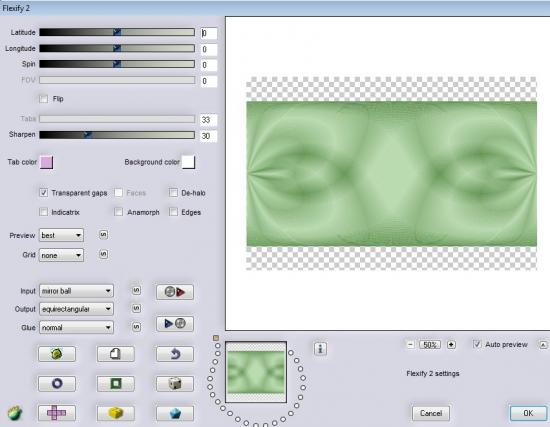Image resolution: width=550 pixels, height=427 pixels.
Task: Open the Tab color swatch
Action: coord(47,162)
